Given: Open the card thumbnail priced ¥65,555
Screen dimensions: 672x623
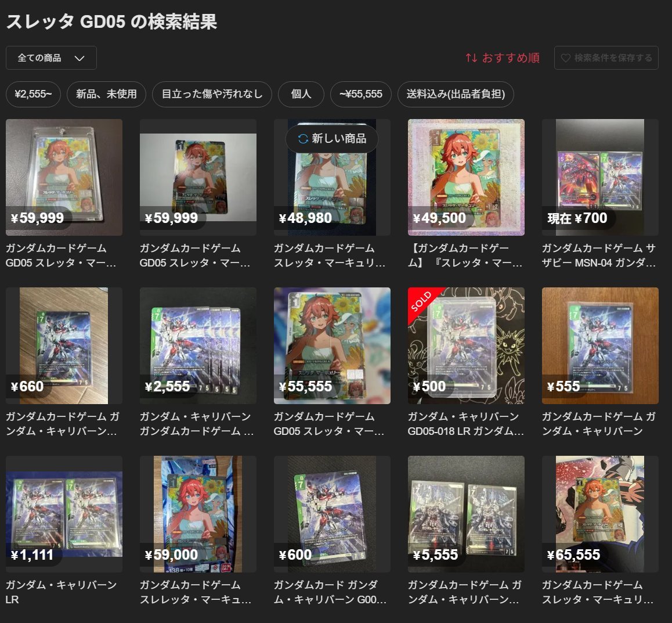Looking at the screenshot, I should click(600, 514).
